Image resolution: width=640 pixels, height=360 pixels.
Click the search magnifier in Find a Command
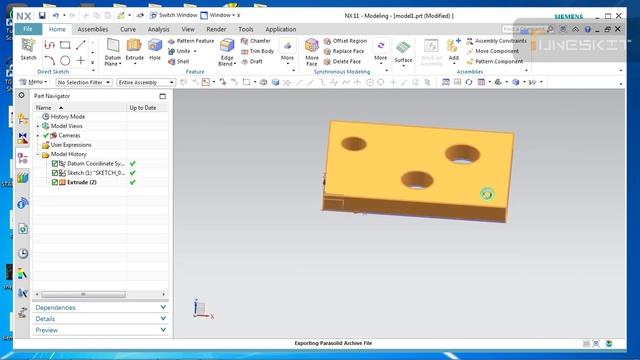(550, 29)
